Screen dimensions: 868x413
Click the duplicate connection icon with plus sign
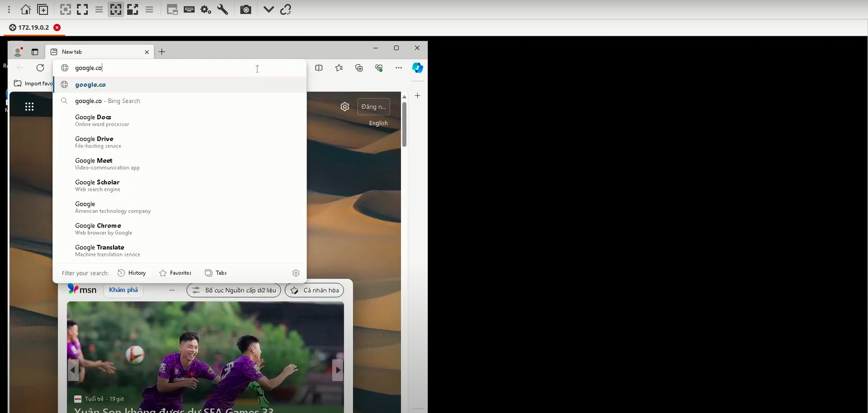pyautogui.click(x=43, y=9)
